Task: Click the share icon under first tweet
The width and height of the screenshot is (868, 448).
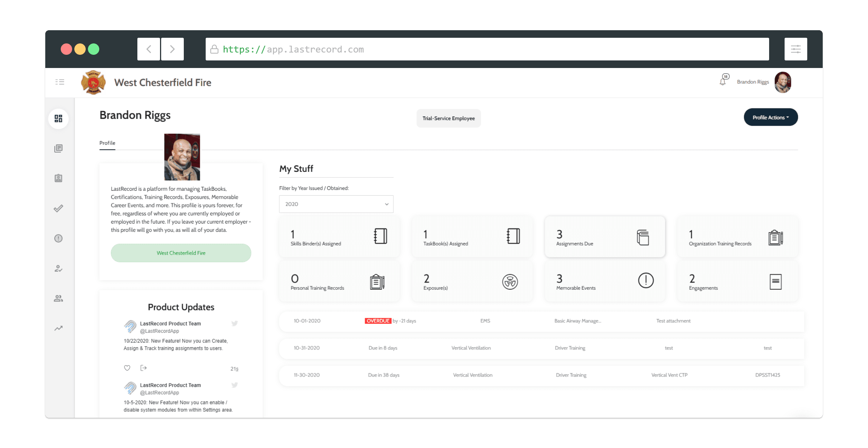Action: [x=143, y=368]
